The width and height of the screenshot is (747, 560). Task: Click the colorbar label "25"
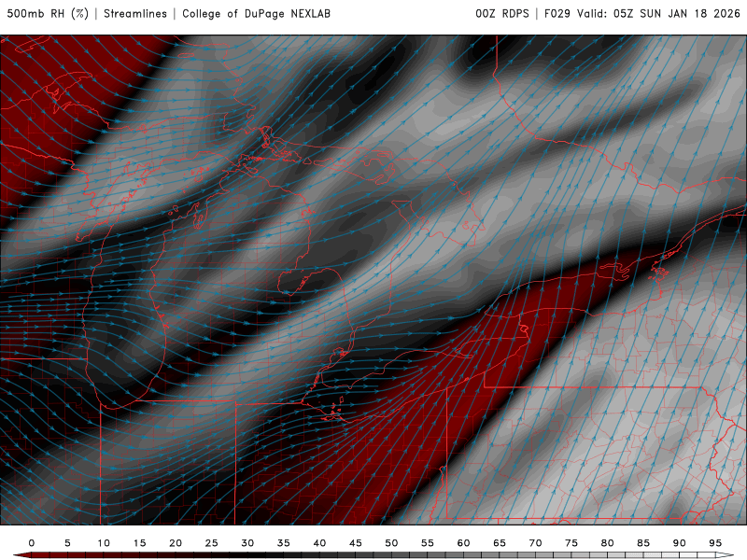click(212, 543)
